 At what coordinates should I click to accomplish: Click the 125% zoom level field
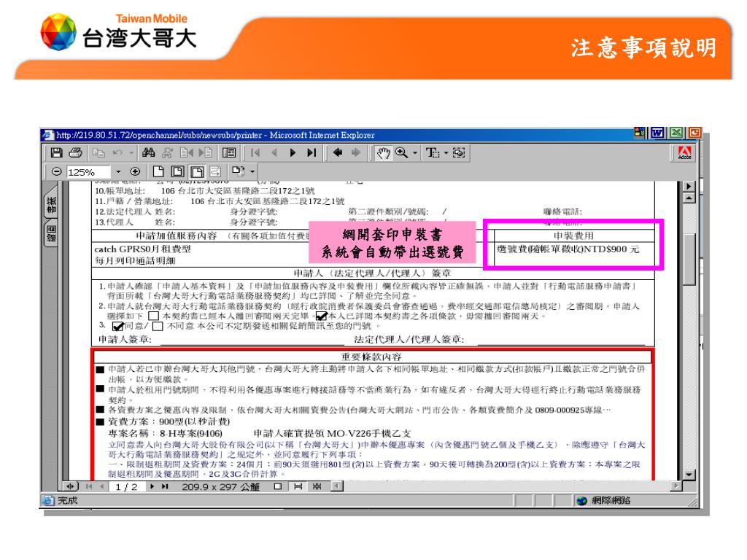[x=88, y=172]
